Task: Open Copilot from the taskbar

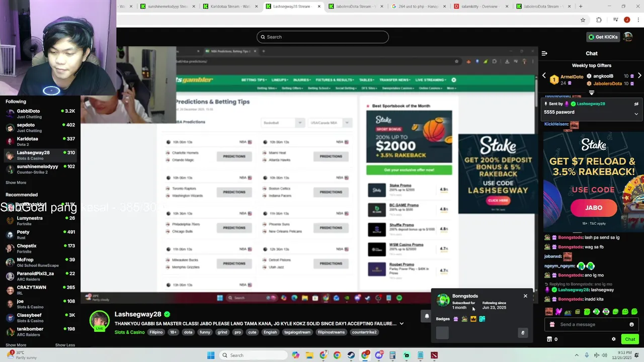Action: click(296, 355)
